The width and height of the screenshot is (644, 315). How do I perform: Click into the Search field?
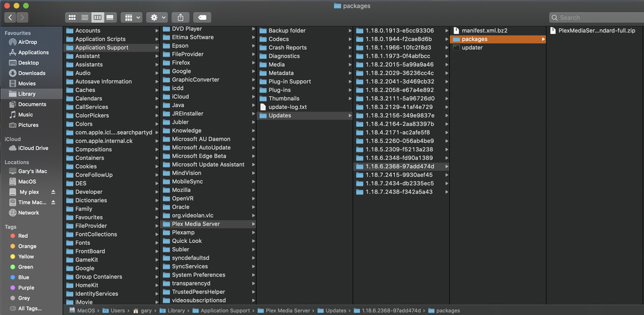(596, 17)
